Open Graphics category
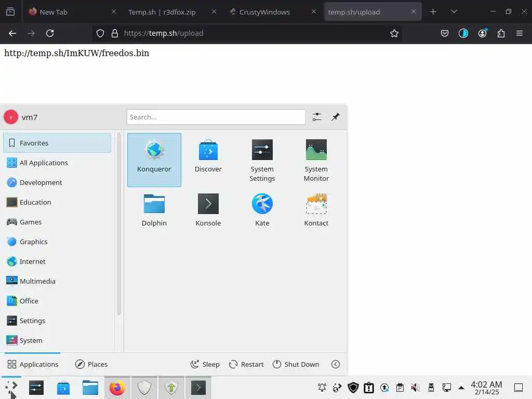The image size is (532, 399). coord(57,242)
